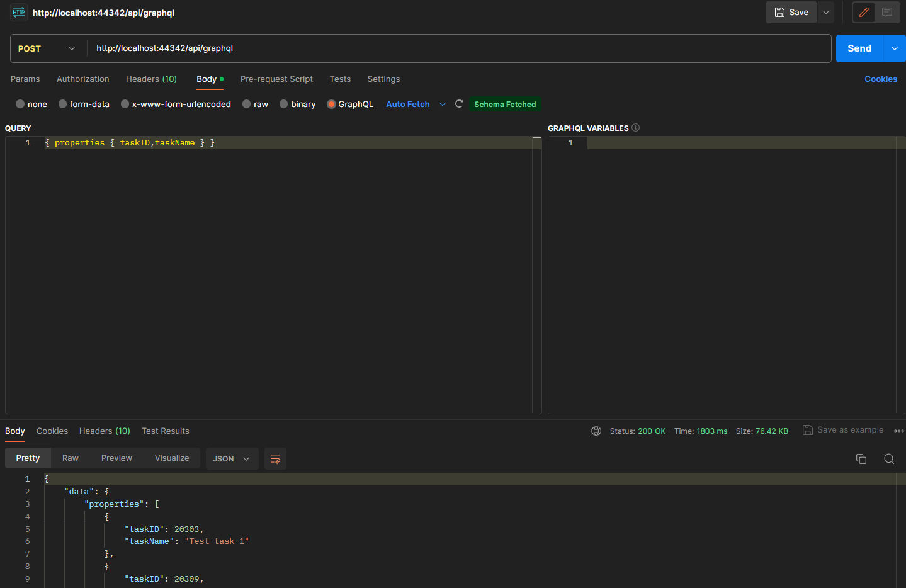Expand the JSON format dropdown
906x588 pixels.
(x=231, y=459)
